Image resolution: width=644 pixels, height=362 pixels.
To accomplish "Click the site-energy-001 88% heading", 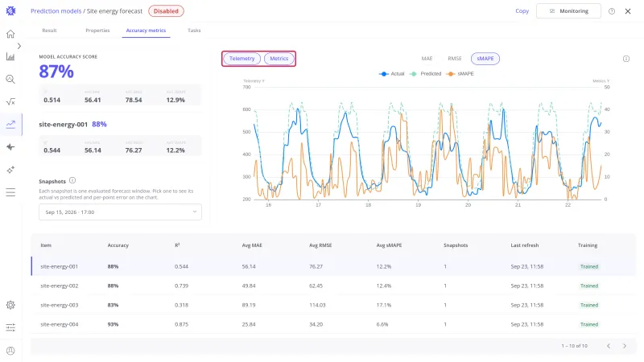I will coord(72,125).
